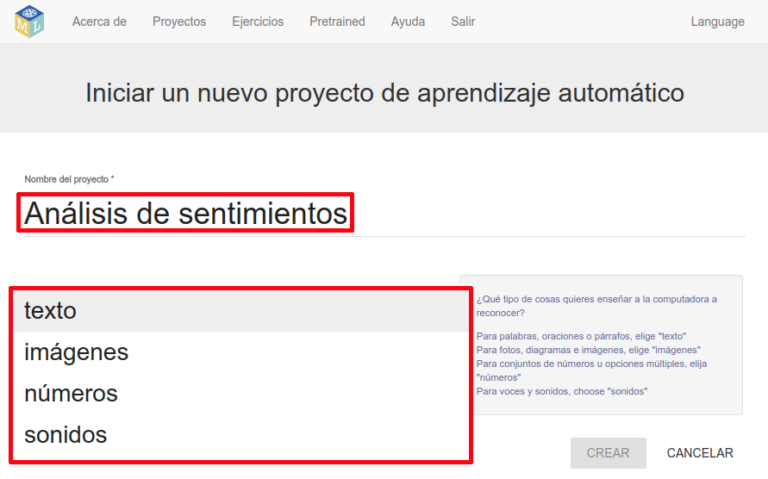Click the help line about choosing "sonidos"
The image size is (768, 479).
(x=562, y=392)
